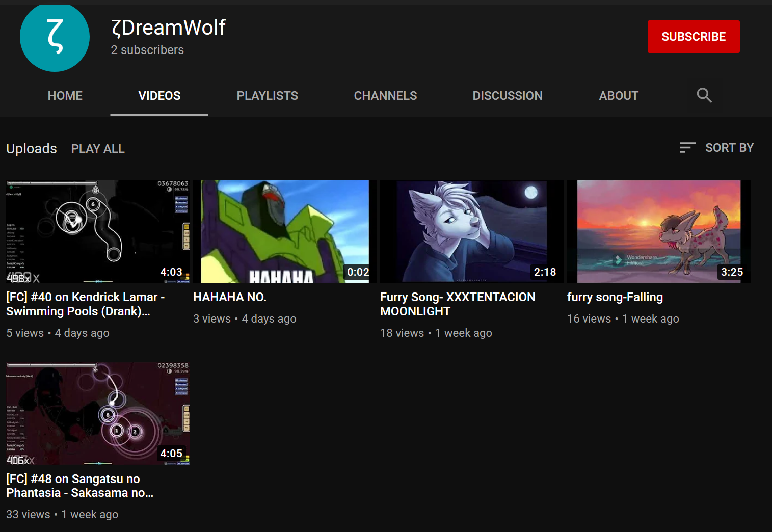Open the Kendrick Lamar Swimming Pools video title

pyautogui.click(x=86, y=304)
